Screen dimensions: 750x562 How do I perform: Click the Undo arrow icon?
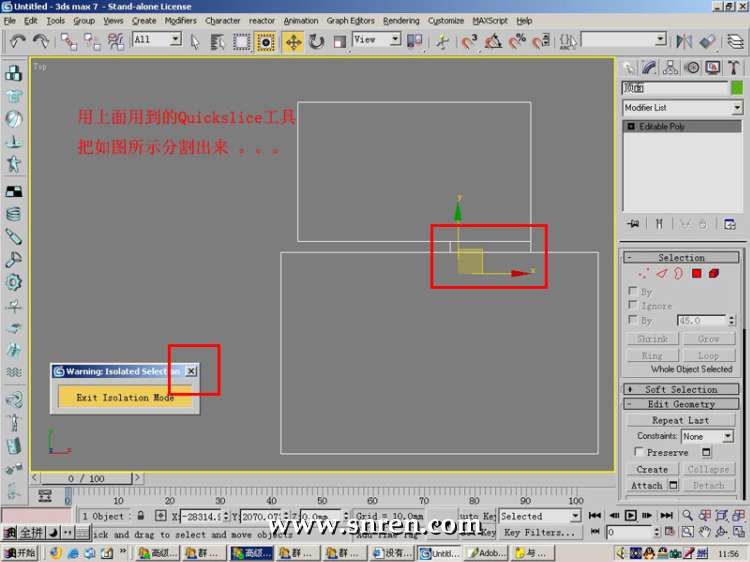[17, 41]
